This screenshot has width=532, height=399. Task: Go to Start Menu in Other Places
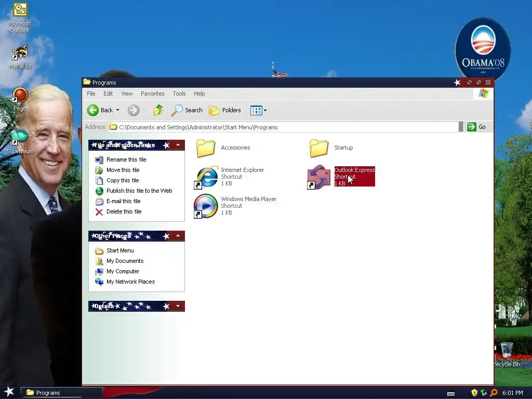coord(120,251)
